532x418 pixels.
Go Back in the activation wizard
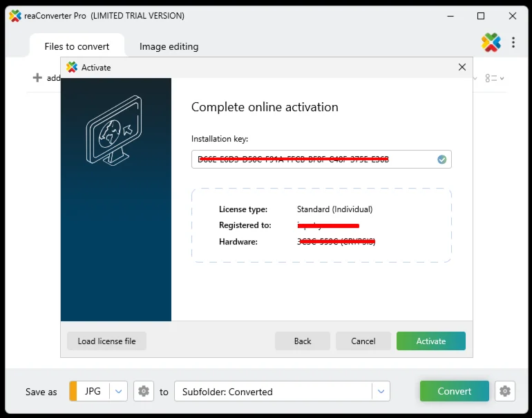(303, 341)
